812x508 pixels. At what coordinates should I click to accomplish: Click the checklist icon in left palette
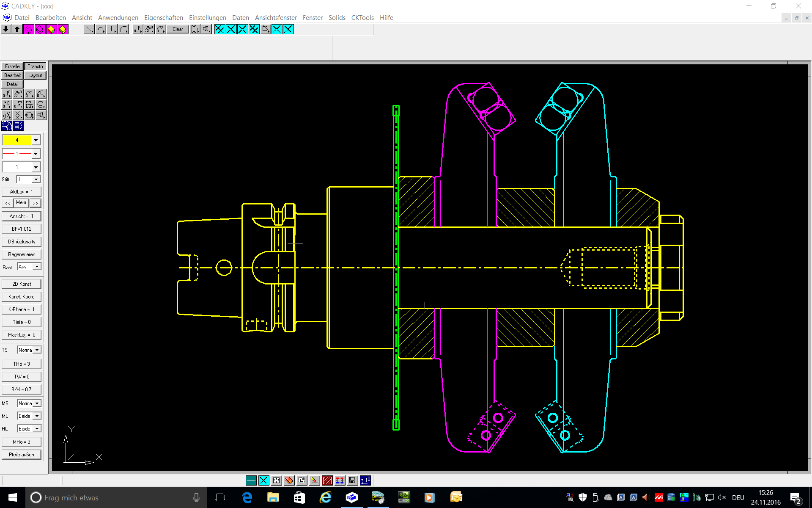click(x=18, y=126)
